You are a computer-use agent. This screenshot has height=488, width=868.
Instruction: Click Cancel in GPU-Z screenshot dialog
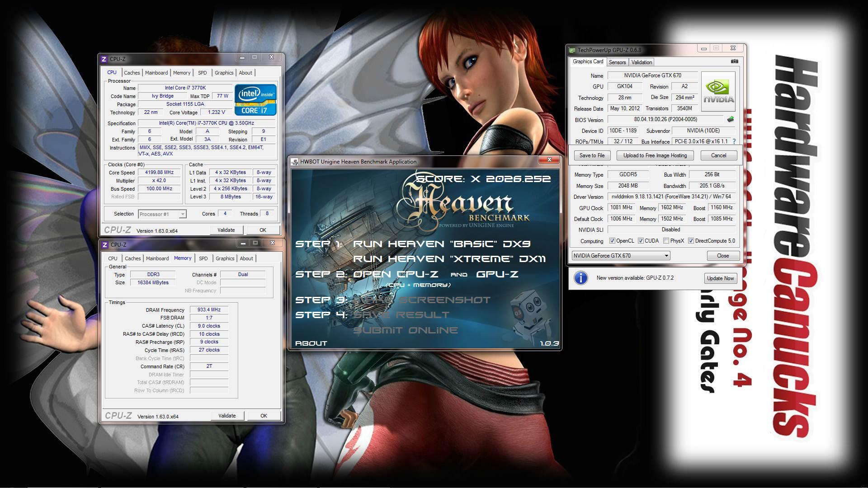(718, 155)
